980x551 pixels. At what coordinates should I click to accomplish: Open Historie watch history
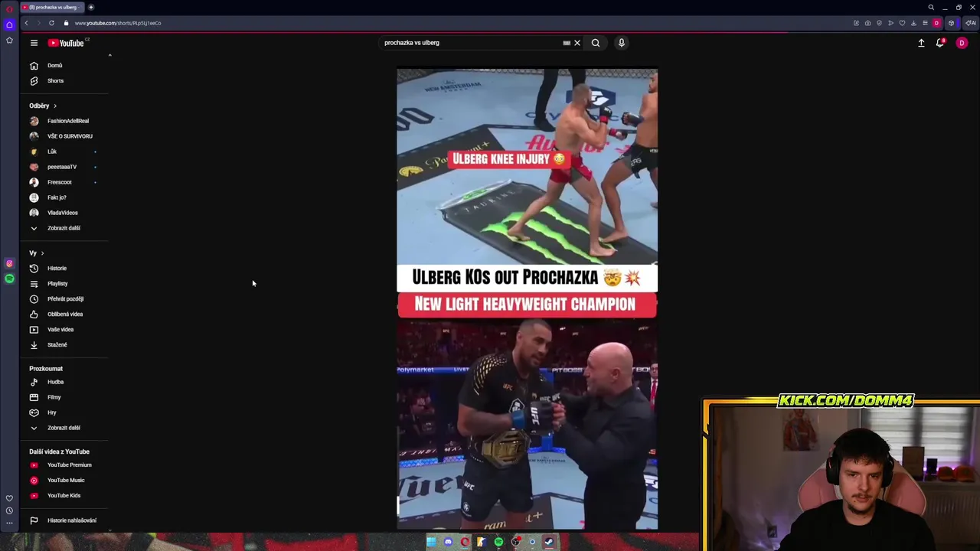click(x=65, y=268)
